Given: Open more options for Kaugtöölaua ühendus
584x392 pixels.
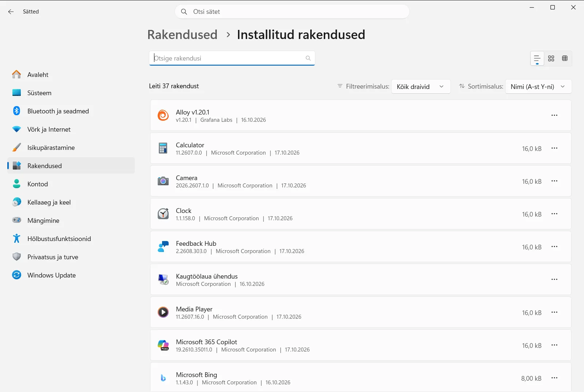Looking at the screenshot, I should 554,279.
